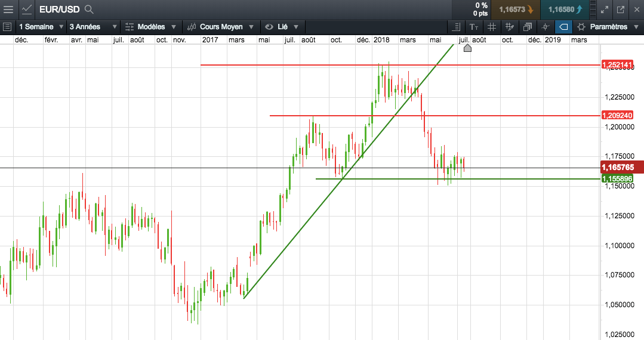Click the stacked windows layers icon
Screen dimensions: 644x340
pos(528,27)
